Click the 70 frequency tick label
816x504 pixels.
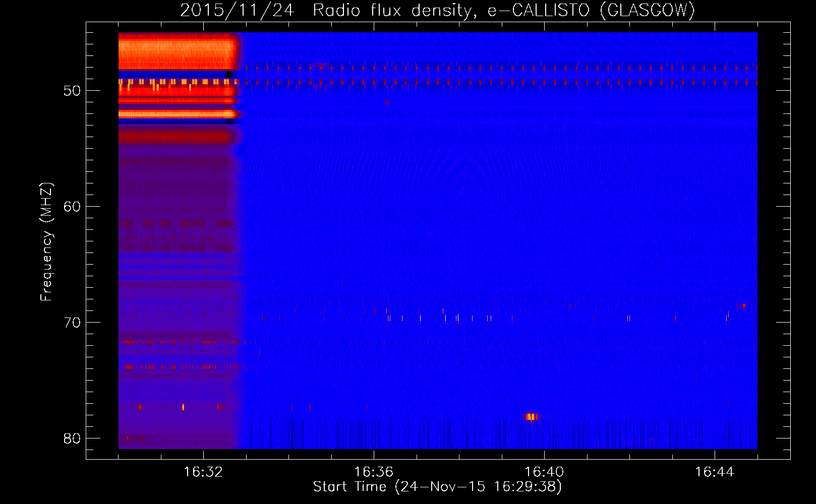click(72, 323)
